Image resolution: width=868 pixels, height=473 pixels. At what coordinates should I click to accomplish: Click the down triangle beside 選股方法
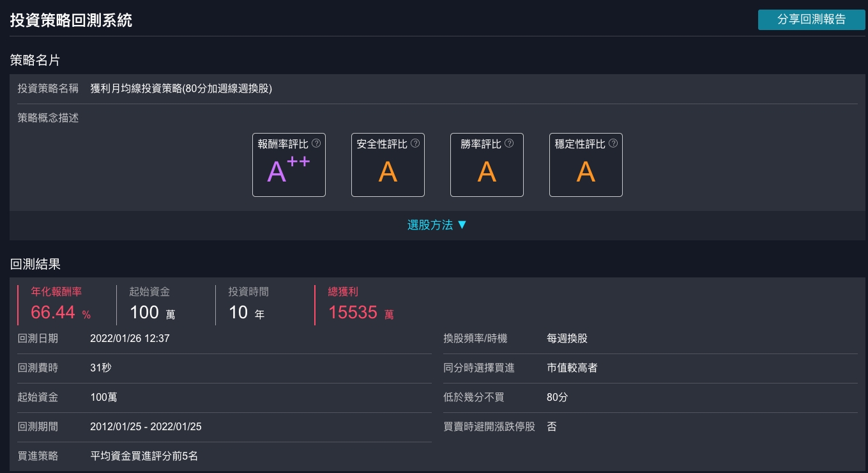coord(462,225)
